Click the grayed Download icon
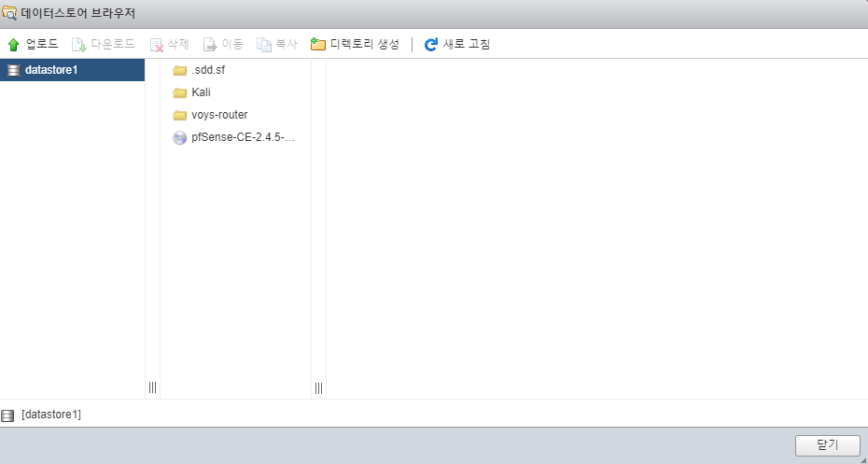Screen dimensions: 868x464 pyautogui.click(x=79, y=45)
